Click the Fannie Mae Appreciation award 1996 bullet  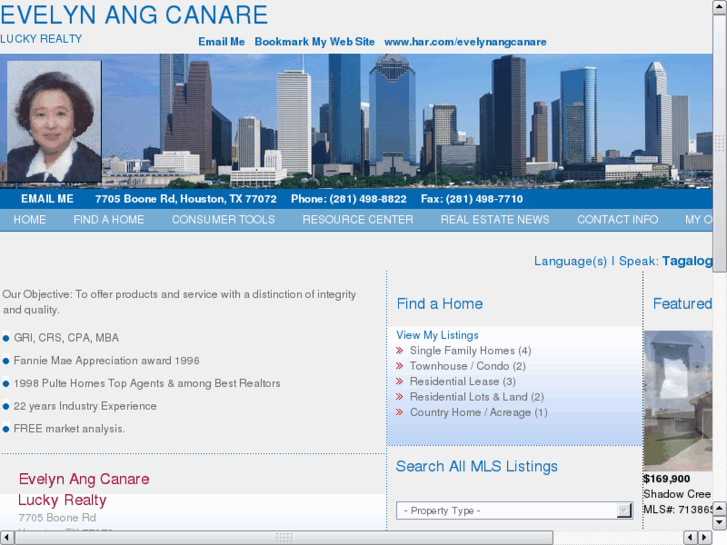click(106, 360)
